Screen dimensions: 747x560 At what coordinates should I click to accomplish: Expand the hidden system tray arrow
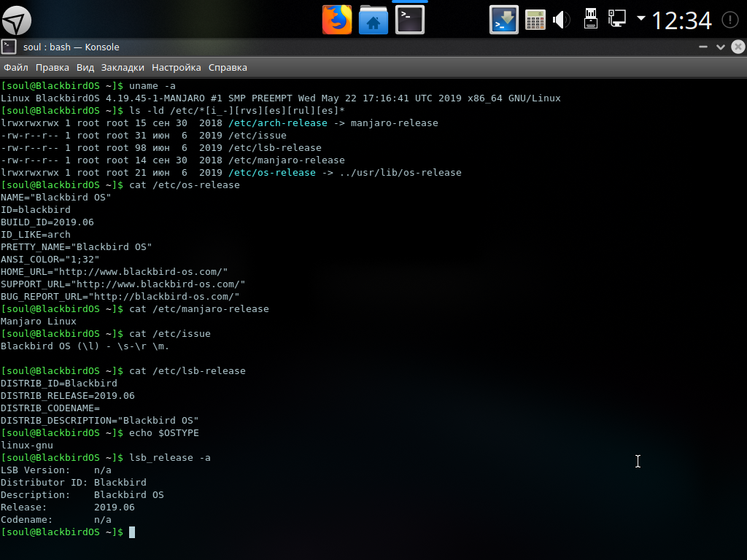click(x=641, y=18)
